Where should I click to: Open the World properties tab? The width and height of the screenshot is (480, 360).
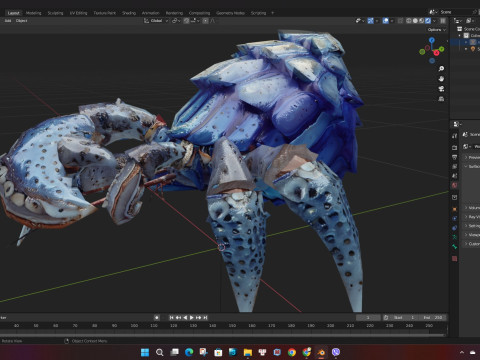tap(454, 185)
